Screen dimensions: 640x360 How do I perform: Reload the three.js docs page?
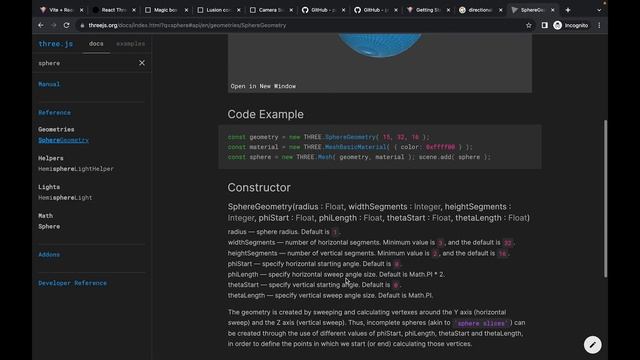coord(67,25)
